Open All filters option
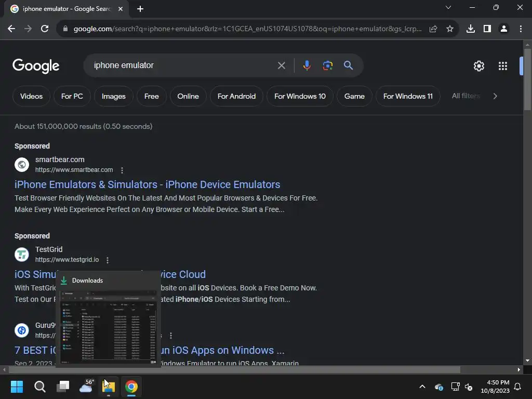Screen dimensions: 532x399 (465, 96)
